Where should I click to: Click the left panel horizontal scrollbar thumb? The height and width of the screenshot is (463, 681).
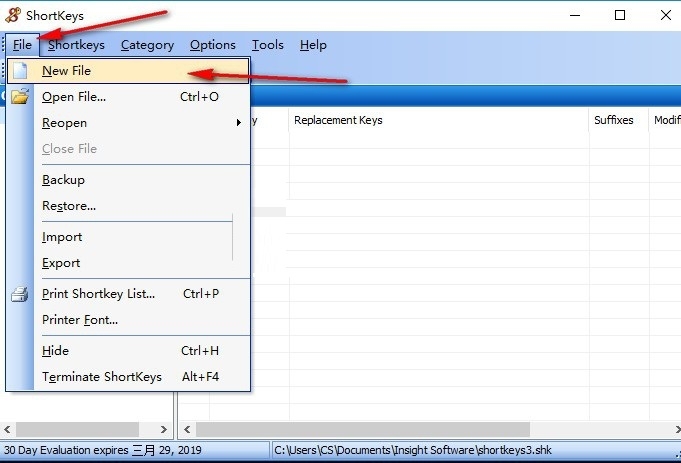tap(77, 430)
